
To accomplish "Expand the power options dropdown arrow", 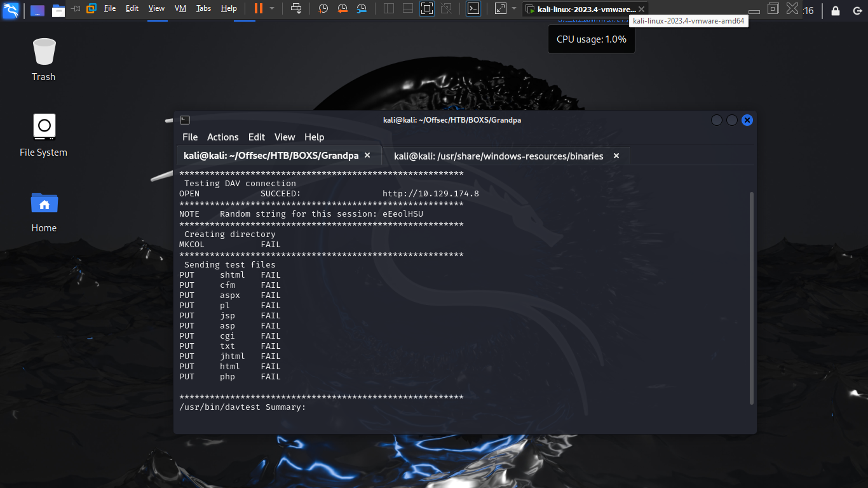I will (272, 8).
